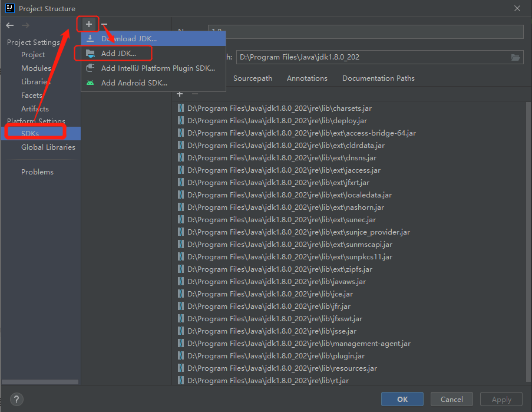This screenshot has width=532, height=412.
Task: Click the forward navigation arrow
Action: (25, 25)
